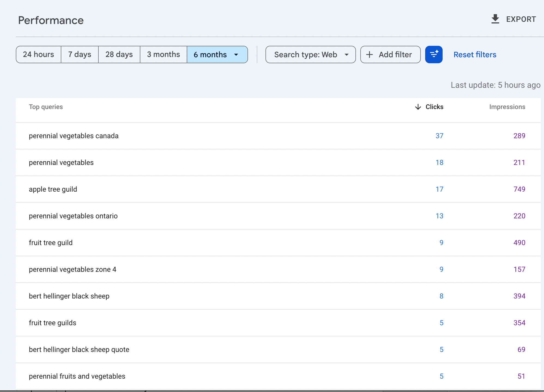
Task: Select the 7 days date range
Action: point(80,55)
